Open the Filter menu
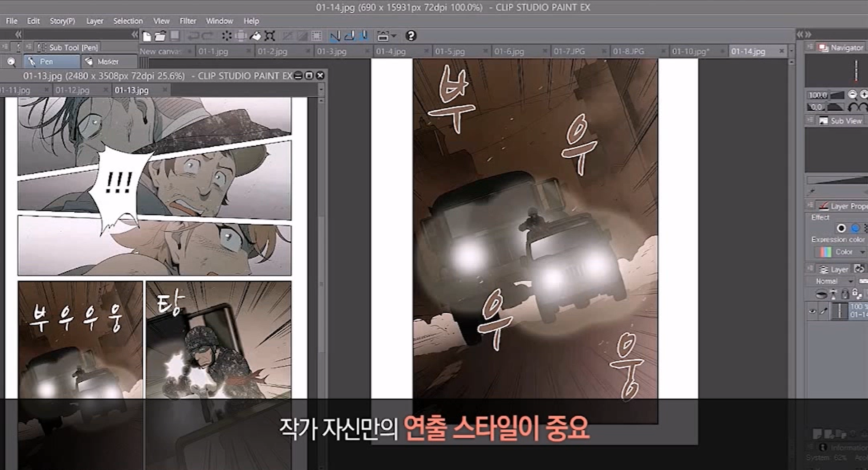 188,21
